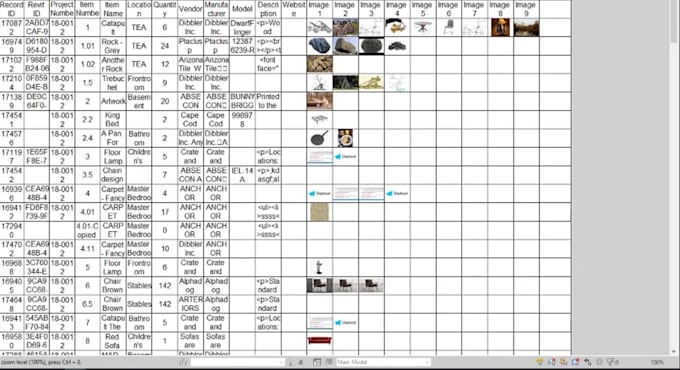The height and width of the screenshot is (370, 680).
Task: Toggle Select Underlay Elements icon
Action: pyautogui.click(x=552, y=362)
